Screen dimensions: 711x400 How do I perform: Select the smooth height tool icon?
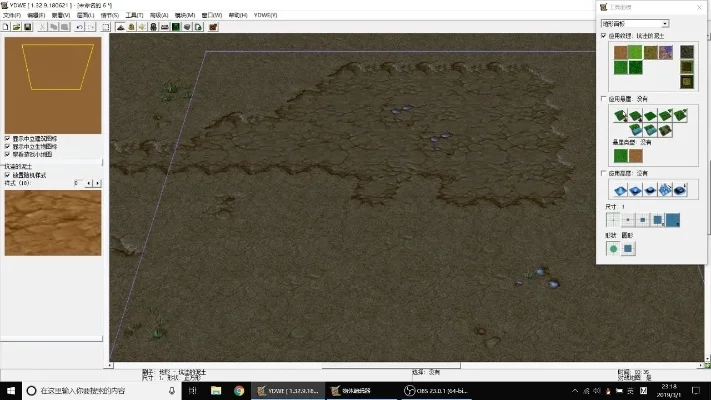coord(680,190)
